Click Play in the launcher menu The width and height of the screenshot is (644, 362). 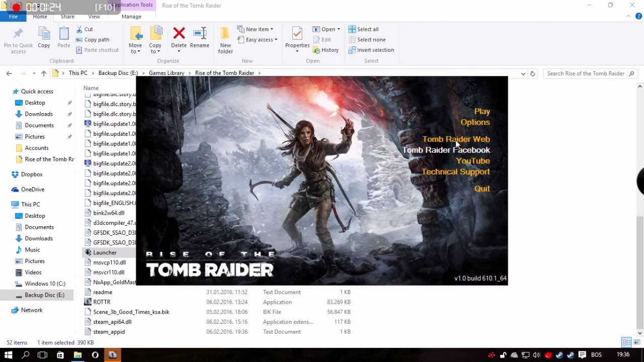482,112
